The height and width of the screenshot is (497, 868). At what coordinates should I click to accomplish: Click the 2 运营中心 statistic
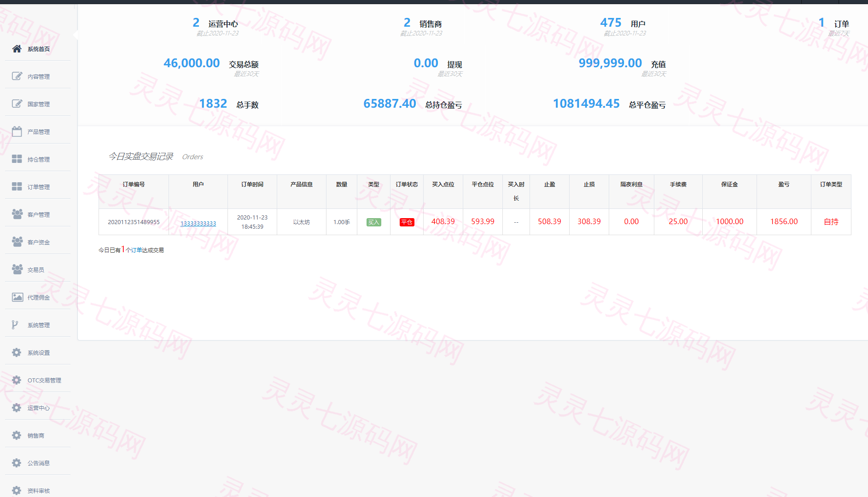coord(215,23)
